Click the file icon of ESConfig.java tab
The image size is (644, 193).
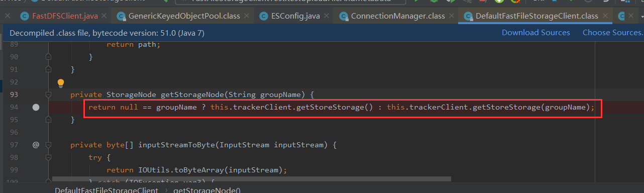tap(264, 16)
